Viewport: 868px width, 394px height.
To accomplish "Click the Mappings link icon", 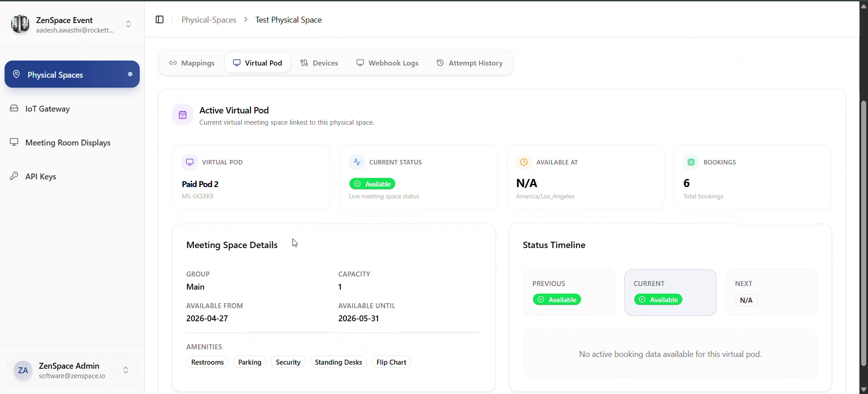I will coord(173,63).
